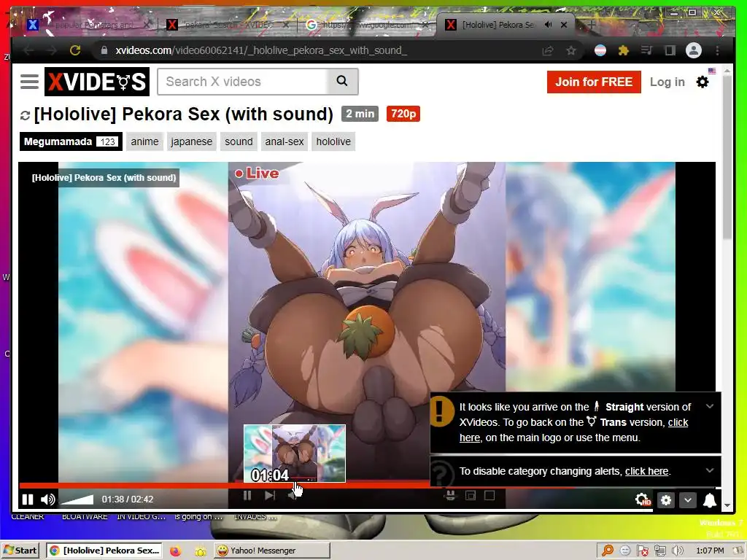This screenshot has height=560, width=747.
Task: Click the tray speaker volume icon
Action: tap(678, 551)
